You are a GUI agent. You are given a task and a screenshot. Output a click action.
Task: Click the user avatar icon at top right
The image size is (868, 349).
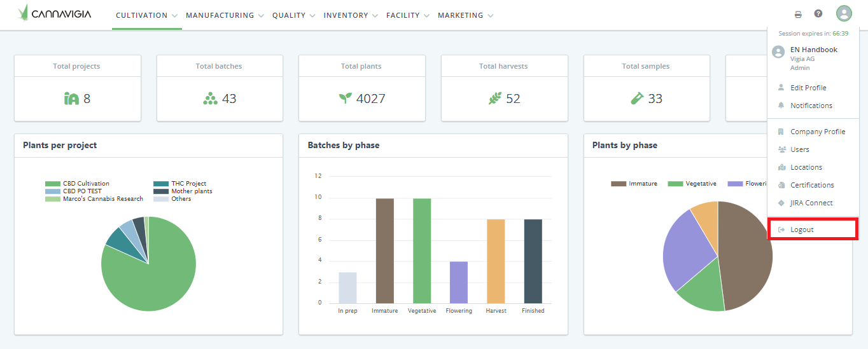844,14
